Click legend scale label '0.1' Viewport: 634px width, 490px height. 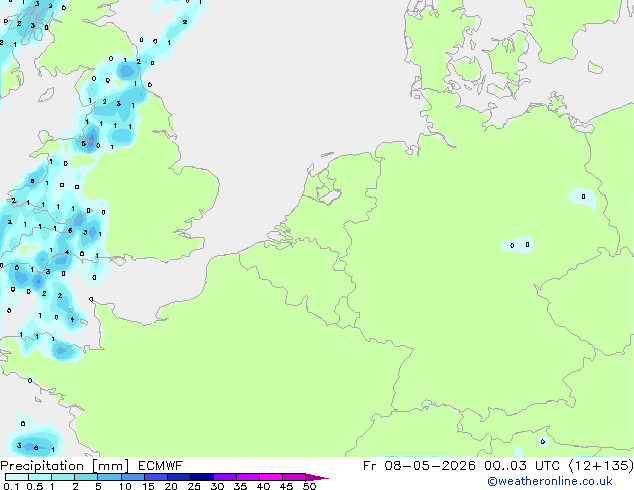11,486
